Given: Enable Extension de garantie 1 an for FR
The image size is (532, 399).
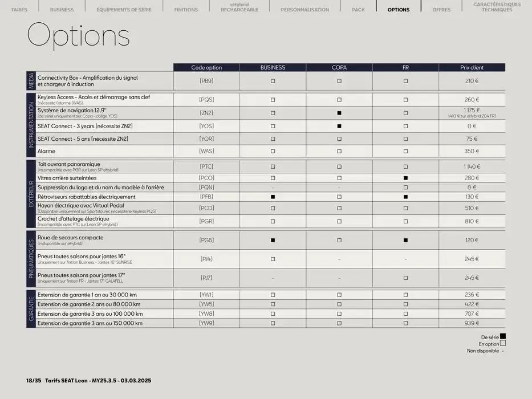Looking at the screenshot, I should click(405, 295).
